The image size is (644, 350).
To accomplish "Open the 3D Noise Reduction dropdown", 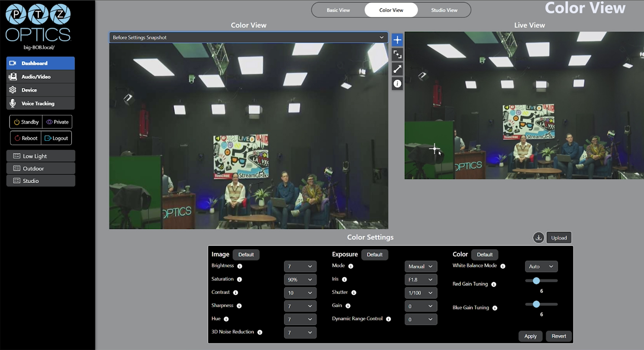I will coord(300,332).
